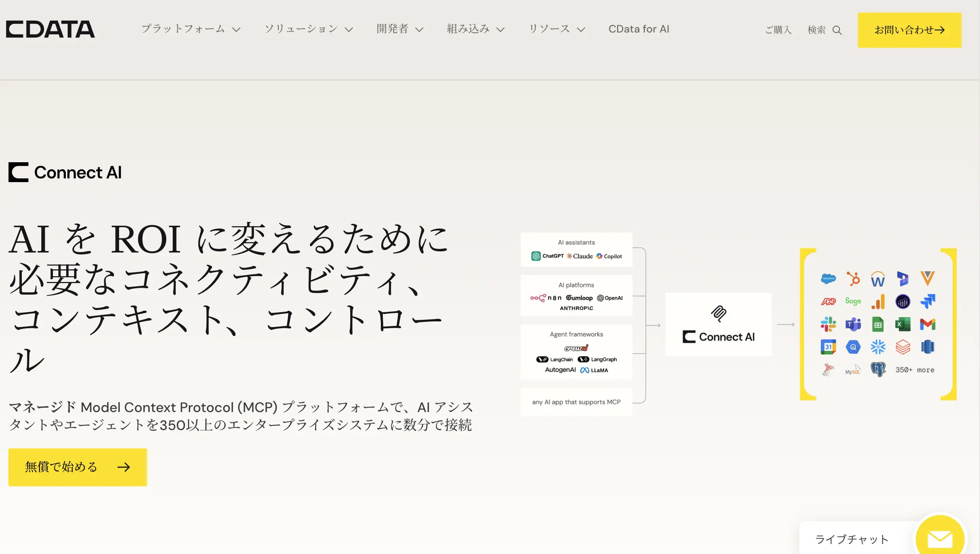This screenshot has width=980, height=554.
Task: Click the Model Context Protocol description paragraph
Action: click(x=241, y=416)
